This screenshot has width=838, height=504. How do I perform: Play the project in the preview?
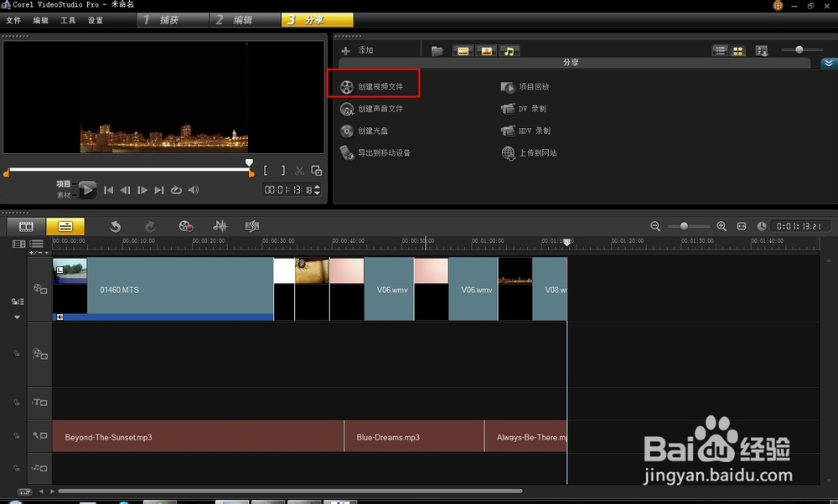click(x=88, y=189)
